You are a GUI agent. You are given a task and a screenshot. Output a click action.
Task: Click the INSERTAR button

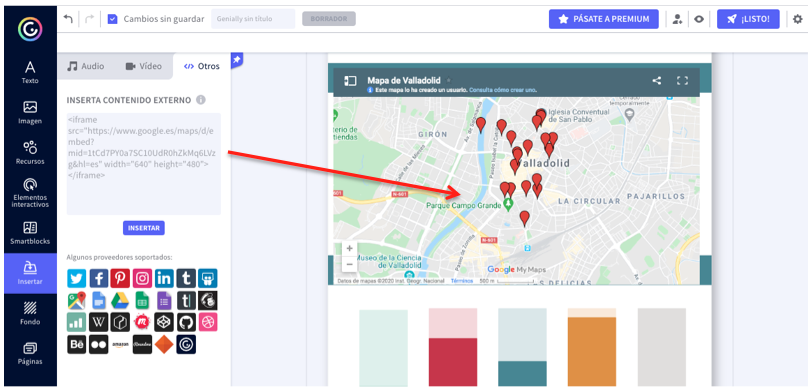(x=144, y=228)
